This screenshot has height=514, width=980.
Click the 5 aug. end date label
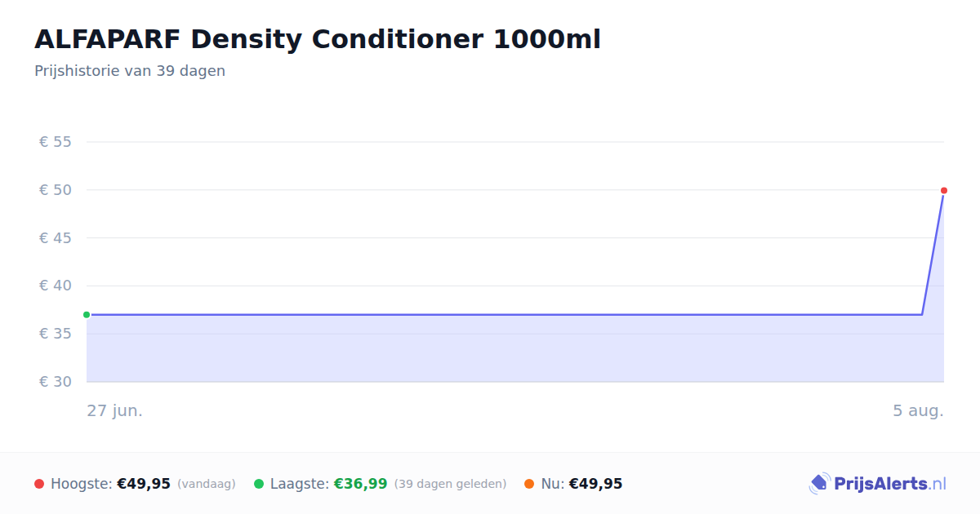tap(918, 410)
